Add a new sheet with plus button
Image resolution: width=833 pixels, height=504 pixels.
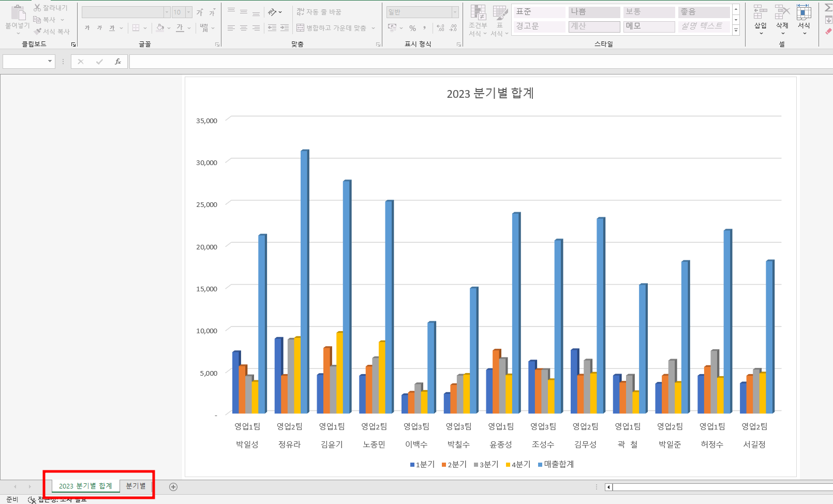[x=173, y=486]
